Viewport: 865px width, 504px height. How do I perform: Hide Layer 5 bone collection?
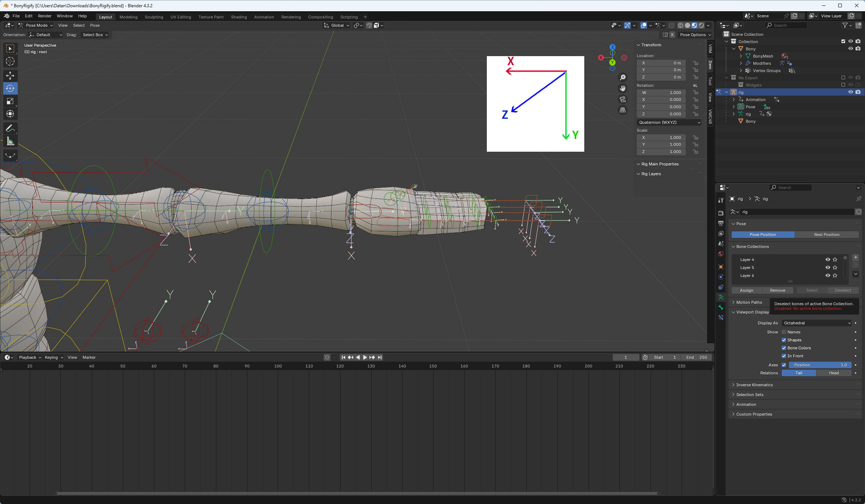click(x=828, y=268)
